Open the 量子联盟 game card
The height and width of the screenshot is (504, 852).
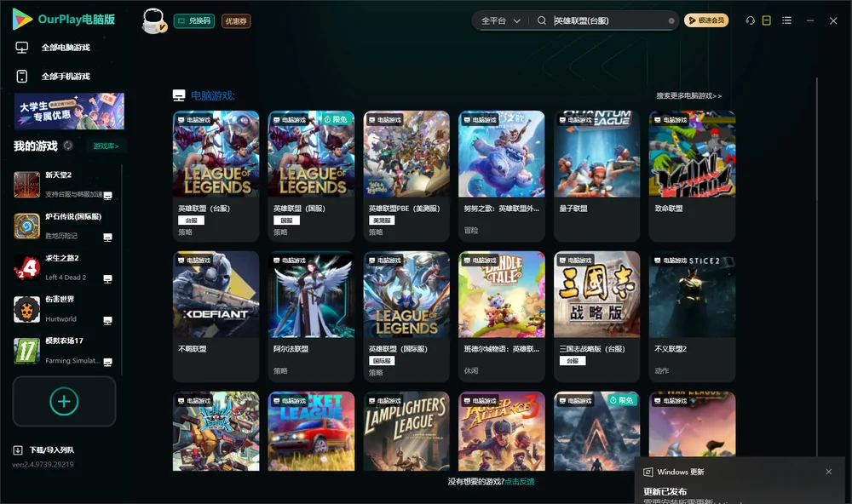596,176
